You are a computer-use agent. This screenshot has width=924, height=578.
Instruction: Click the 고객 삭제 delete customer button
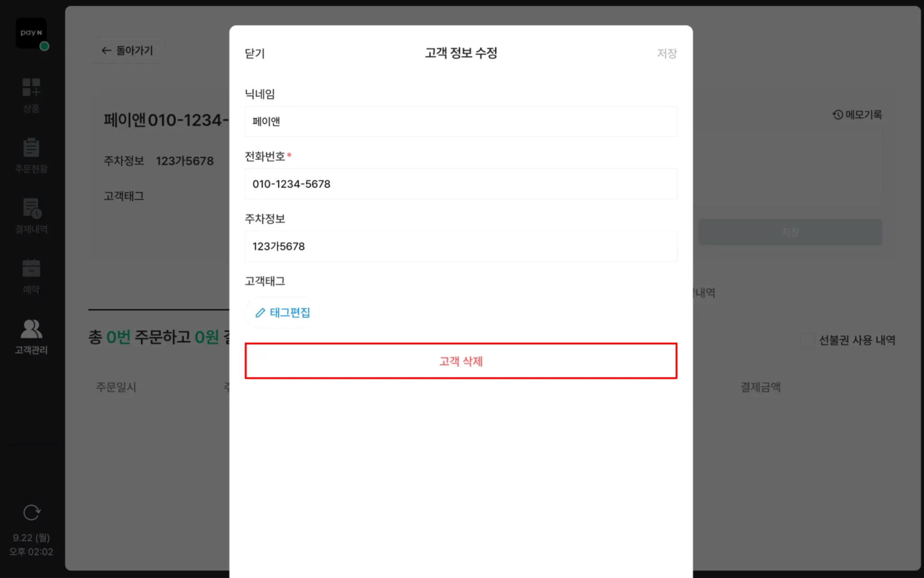(461, 361)
